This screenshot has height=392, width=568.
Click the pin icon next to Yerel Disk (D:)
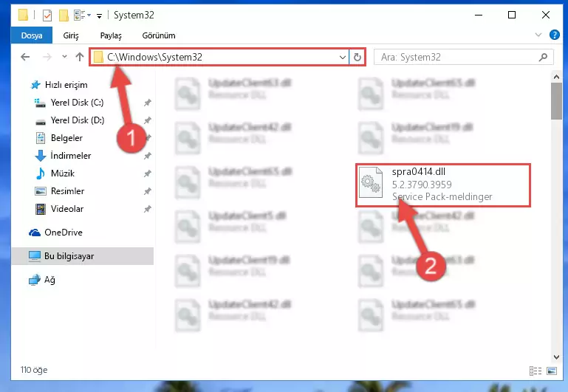tap(147, 120)
